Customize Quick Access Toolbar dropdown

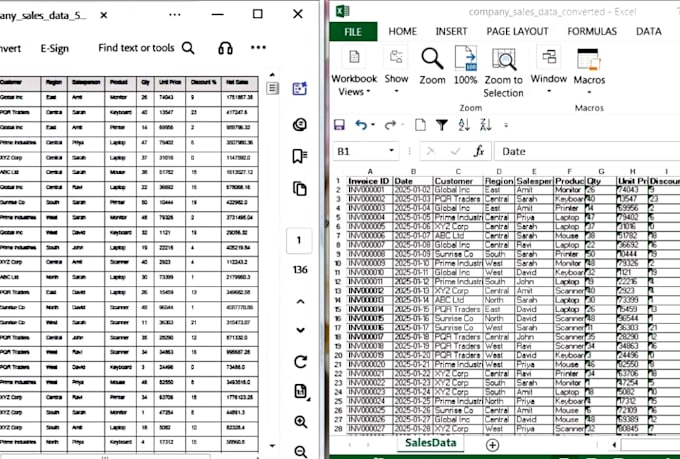(506, 126)
